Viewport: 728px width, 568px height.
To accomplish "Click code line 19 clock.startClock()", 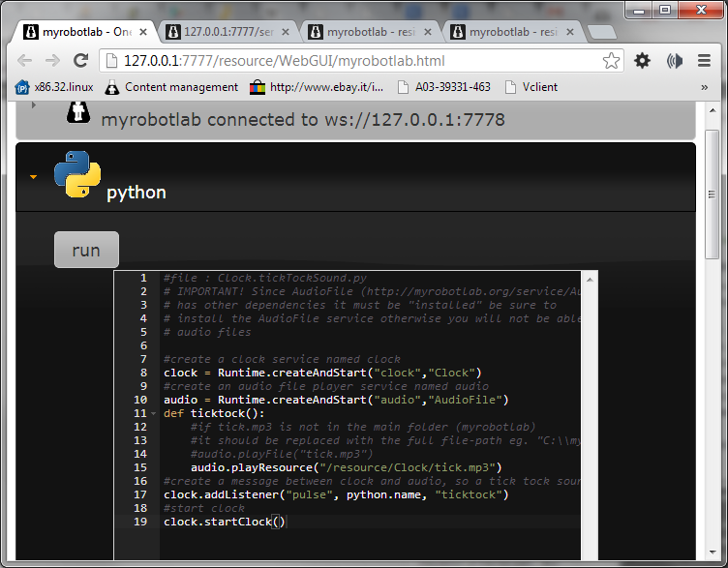I will tap(225, 523).
